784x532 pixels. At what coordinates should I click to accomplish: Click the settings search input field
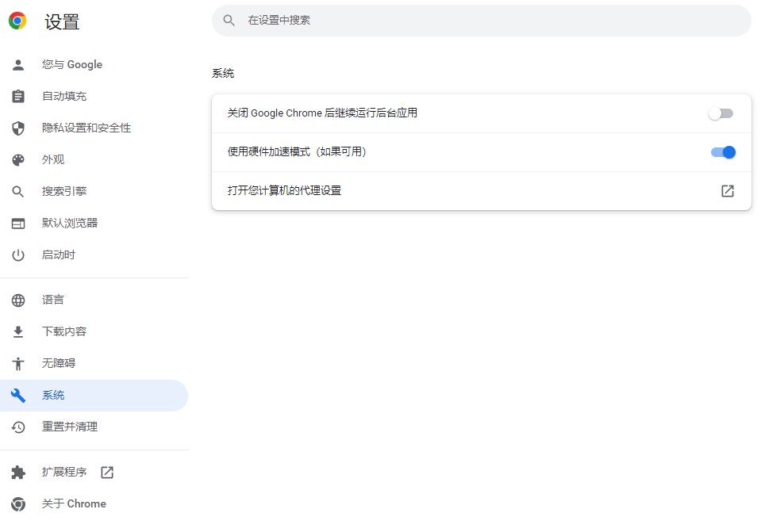click(x=481, y=21)
